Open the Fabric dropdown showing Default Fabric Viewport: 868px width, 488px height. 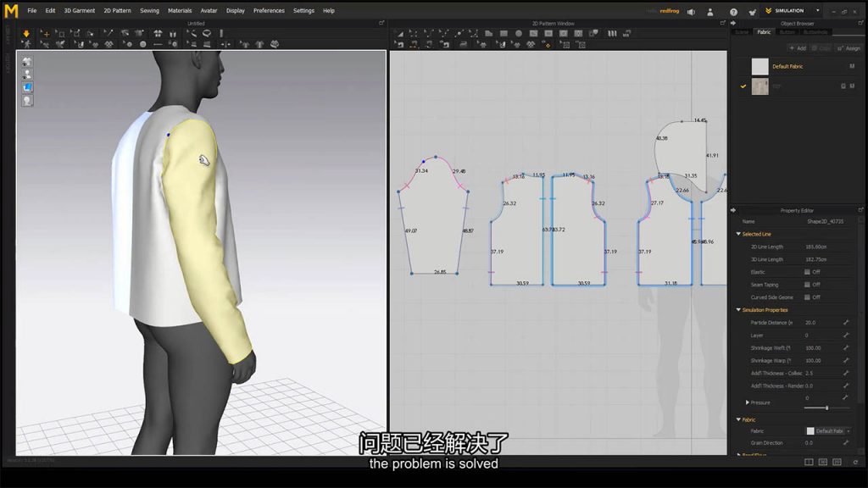(x=828, y=431)
